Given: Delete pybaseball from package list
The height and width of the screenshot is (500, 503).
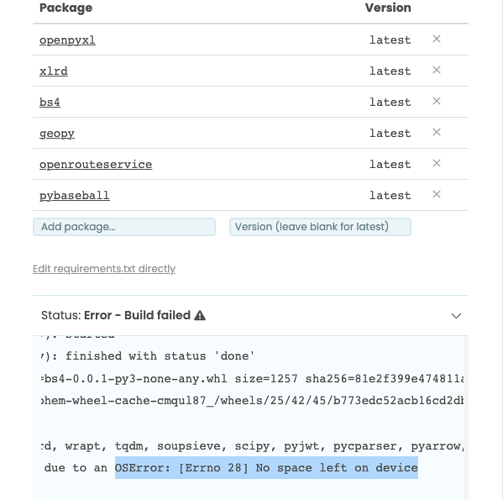Looking at the screenshot, I should click(x=436, y=194).
